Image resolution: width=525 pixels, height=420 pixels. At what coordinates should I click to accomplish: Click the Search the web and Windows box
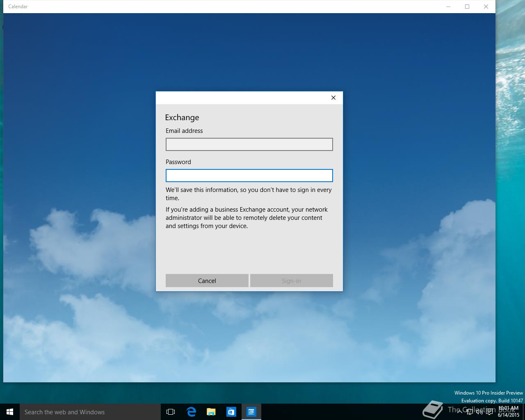(x=90, y=412)
